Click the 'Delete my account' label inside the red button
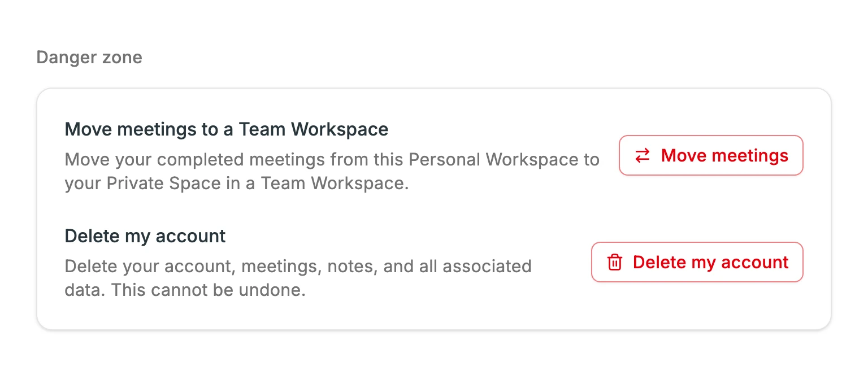 [711, 262]
